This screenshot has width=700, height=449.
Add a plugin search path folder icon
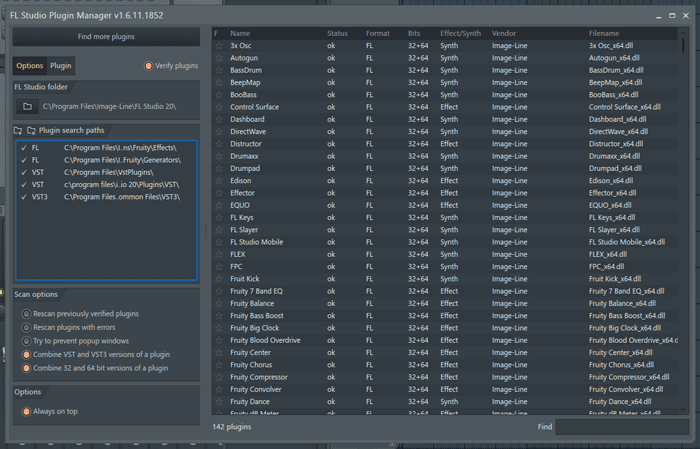click(18, 130)
